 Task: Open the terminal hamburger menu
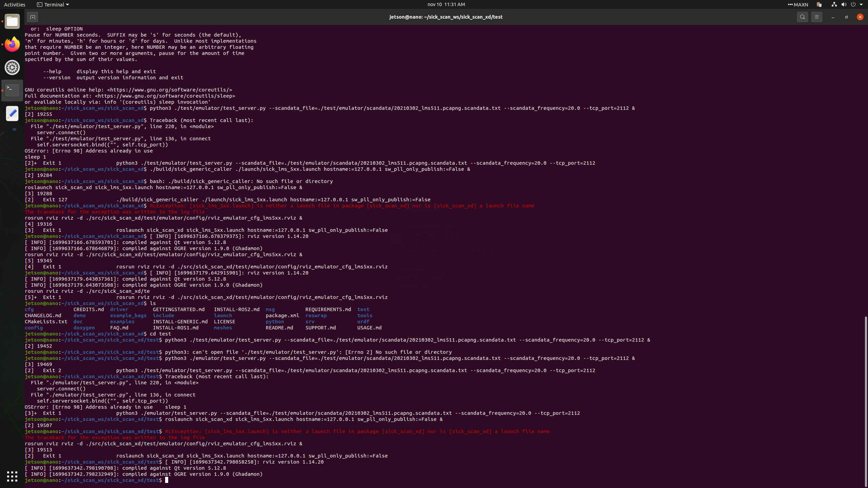pyautogui.click(x=817, y=17)
